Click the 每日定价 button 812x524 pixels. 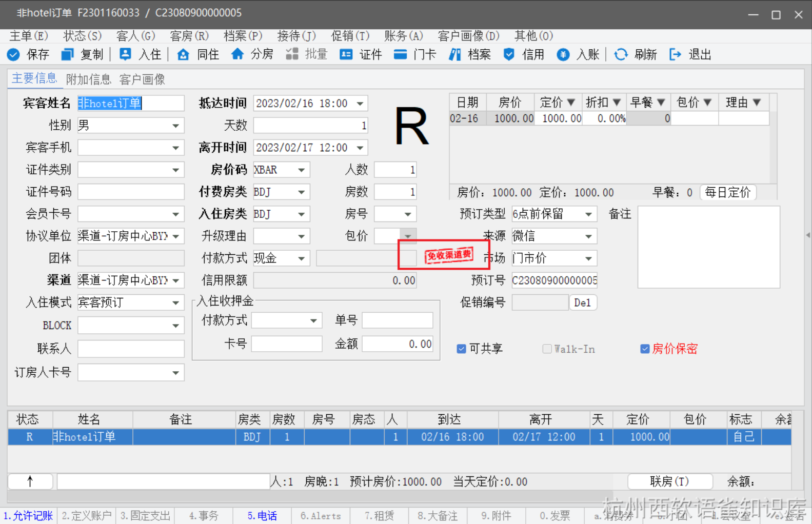(x=728, y=192)
